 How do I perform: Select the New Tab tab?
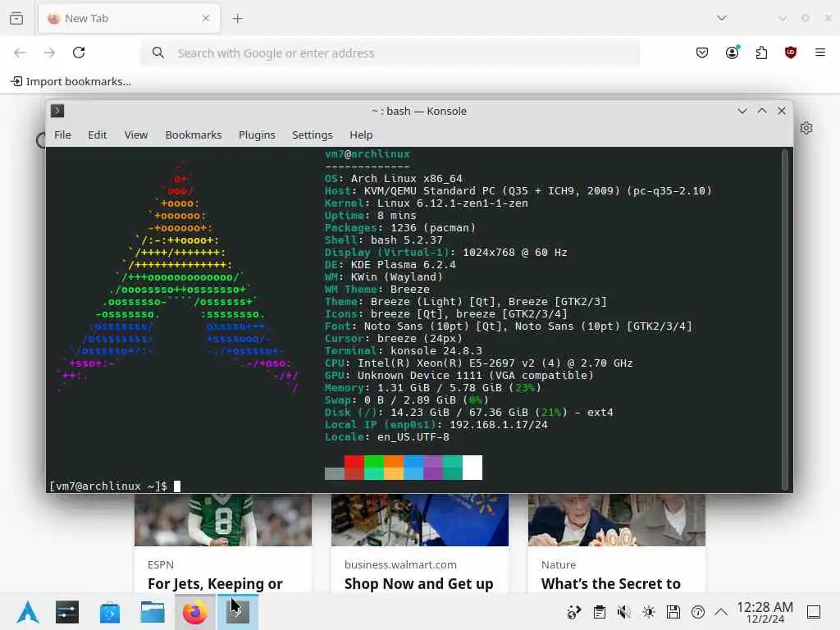tap(129, 19)
